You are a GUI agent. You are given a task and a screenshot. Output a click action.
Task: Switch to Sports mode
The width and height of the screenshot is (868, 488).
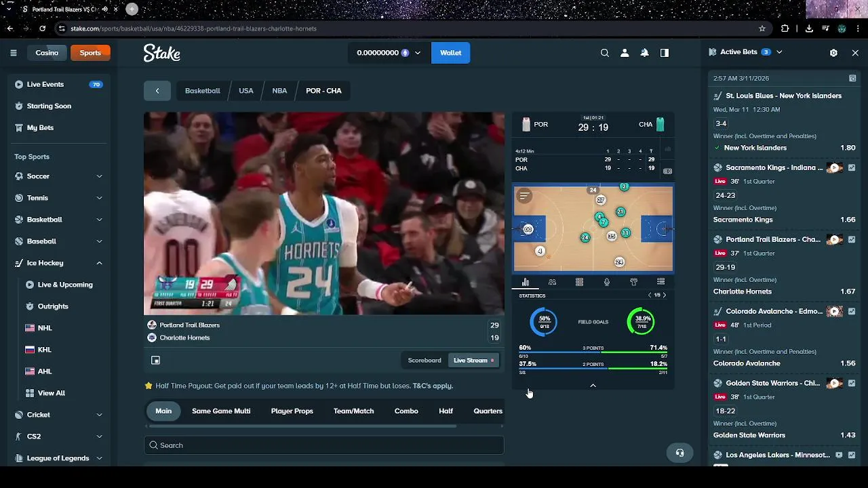[90, 53]
